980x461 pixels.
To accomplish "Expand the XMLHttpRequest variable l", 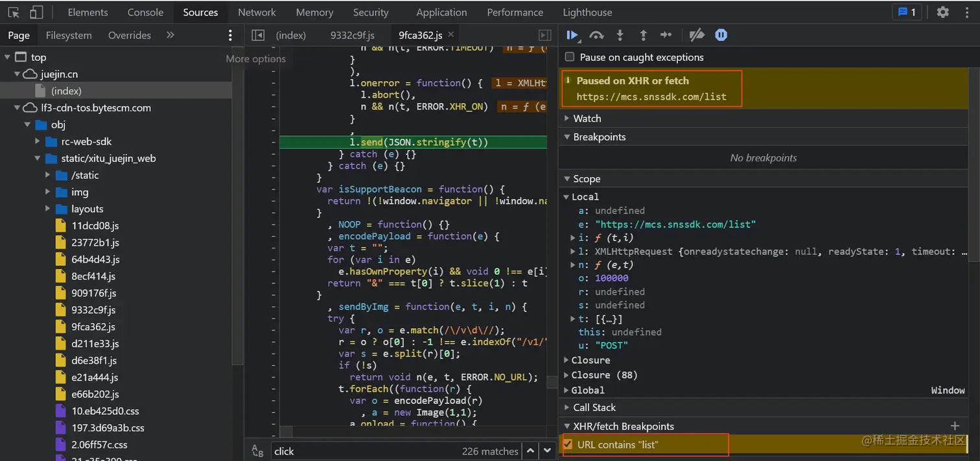I will [573, 251].
